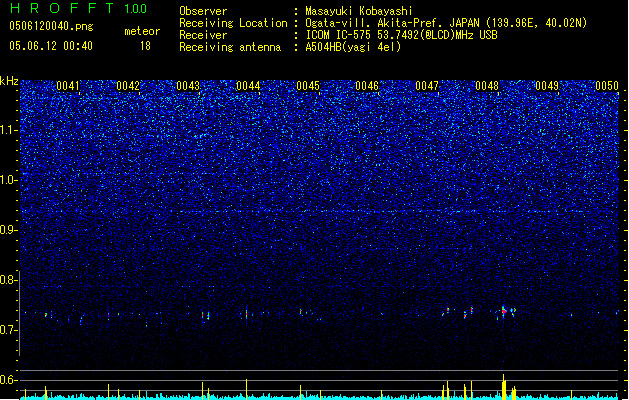
Task: Click the yellow power spike below 0044
Action: (x=246, y=389)
